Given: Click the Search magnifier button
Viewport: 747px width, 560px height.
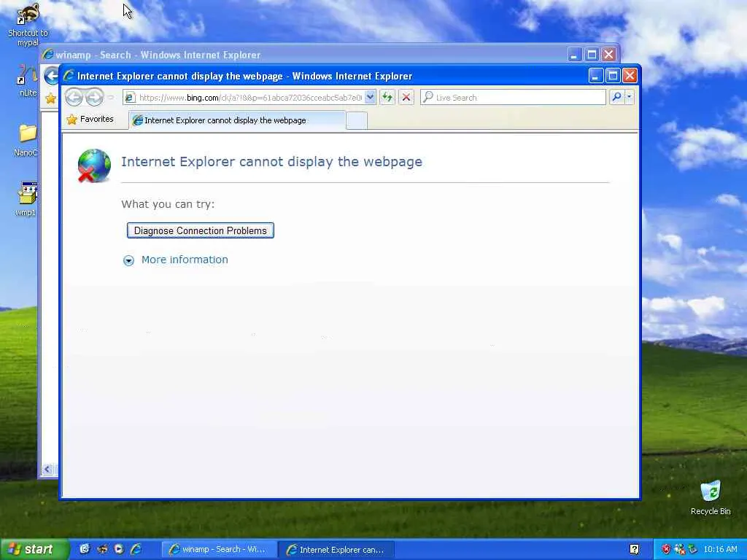Looking at the screenshot, I should [616, 97].
